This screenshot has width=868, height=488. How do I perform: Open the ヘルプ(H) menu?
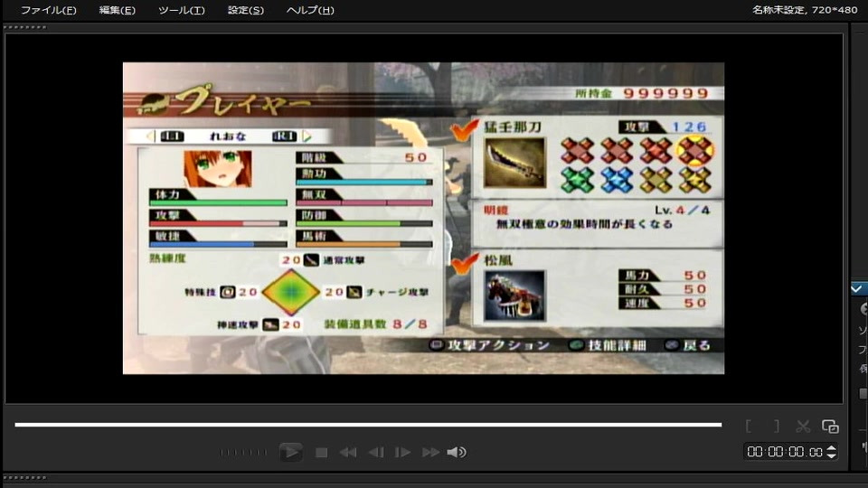(310, 10)
